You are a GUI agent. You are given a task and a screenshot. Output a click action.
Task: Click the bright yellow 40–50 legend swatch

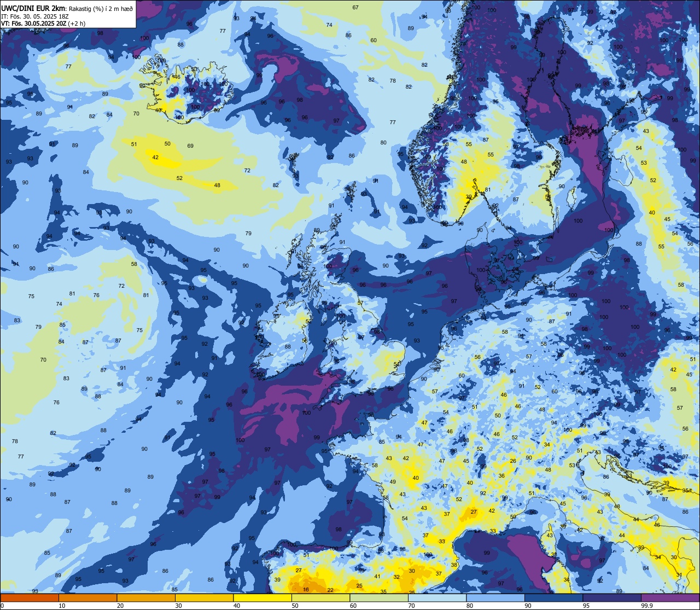pos(262,597)
